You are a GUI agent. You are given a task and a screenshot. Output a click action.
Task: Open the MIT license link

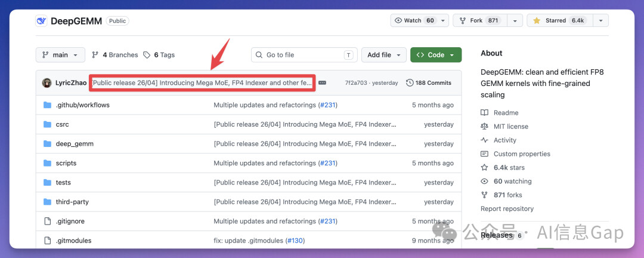click(x=510, y=127)
